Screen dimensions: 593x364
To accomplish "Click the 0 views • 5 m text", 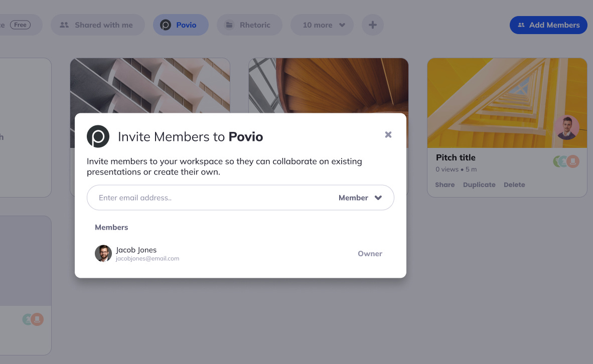I will [456, 169].
